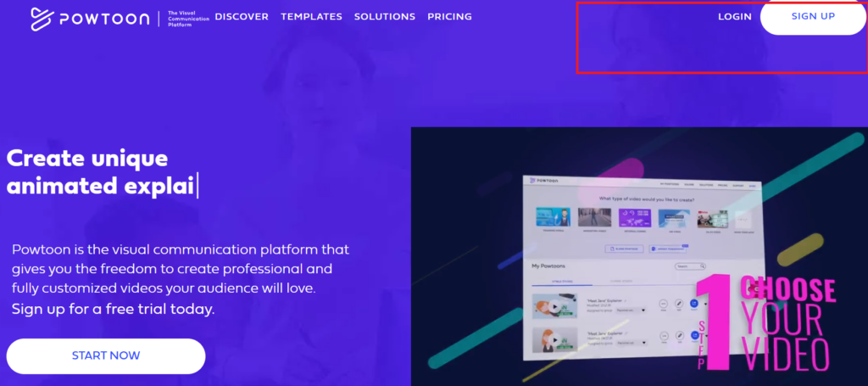The image size is (868, 386).
Task: Click the Login link
Action: [735, 17]
